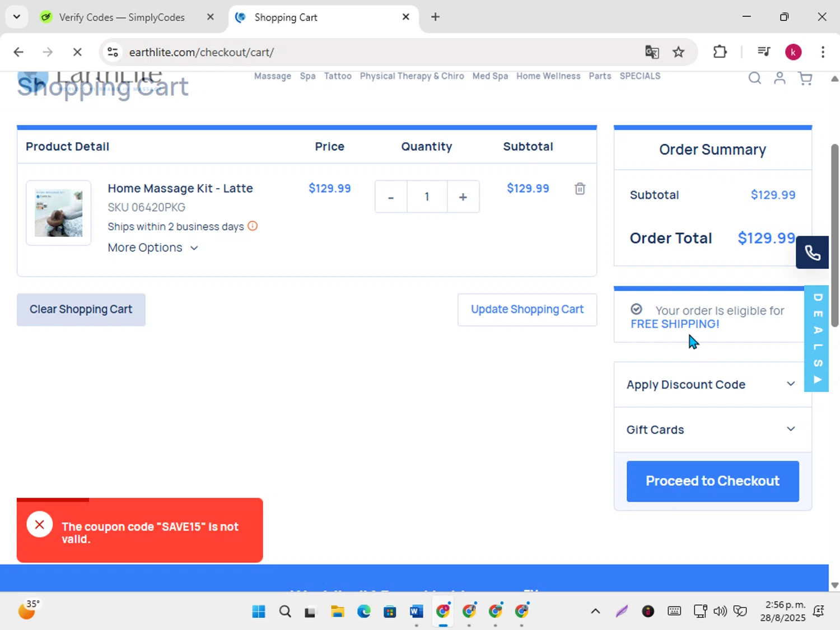Open Physical Therapy & Chiro menu
The width and height of the screenshot is (840, 630).
tap(412, 76)
